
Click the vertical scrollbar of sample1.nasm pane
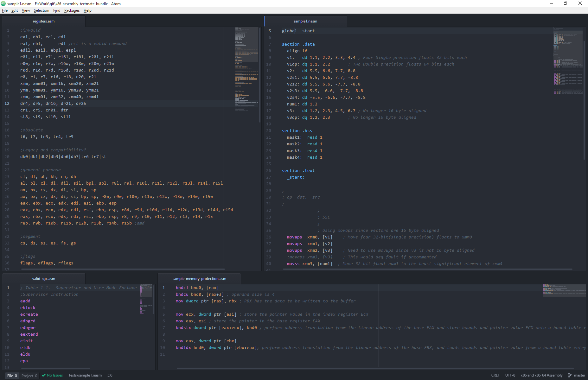(585, 100)
